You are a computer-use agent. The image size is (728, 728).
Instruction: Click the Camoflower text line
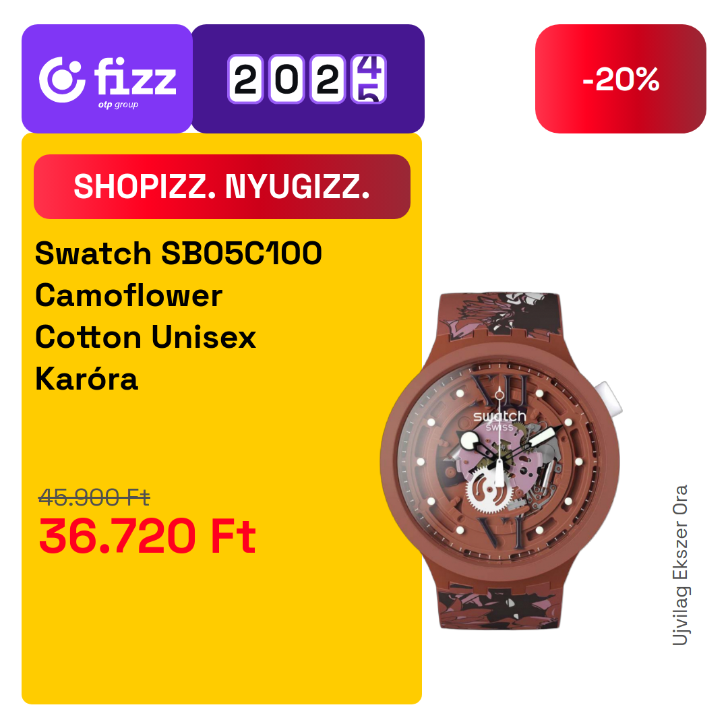(x=129, y=295)
